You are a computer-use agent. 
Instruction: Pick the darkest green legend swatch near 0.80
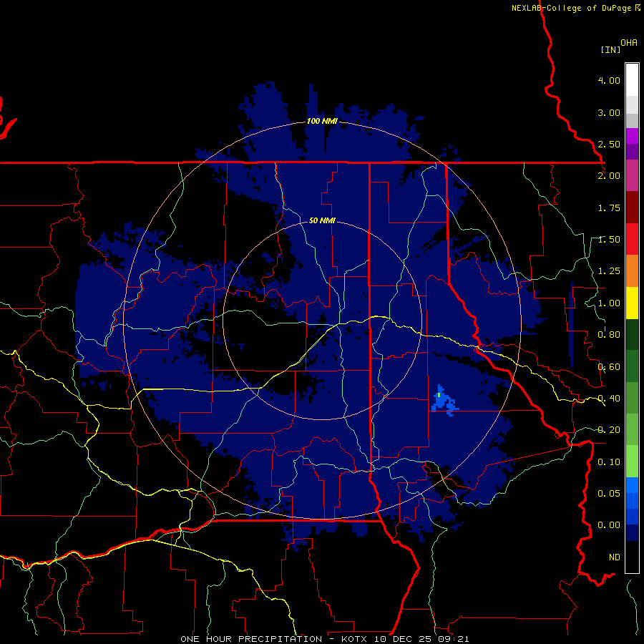(x=632, y=334)
